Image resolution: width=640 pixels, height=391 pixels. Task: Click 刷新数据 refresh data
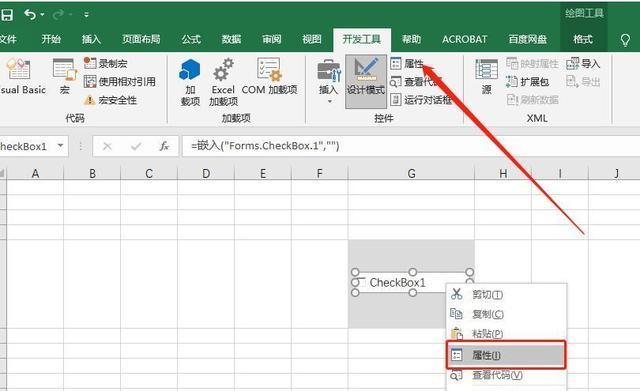coord(532,100)
